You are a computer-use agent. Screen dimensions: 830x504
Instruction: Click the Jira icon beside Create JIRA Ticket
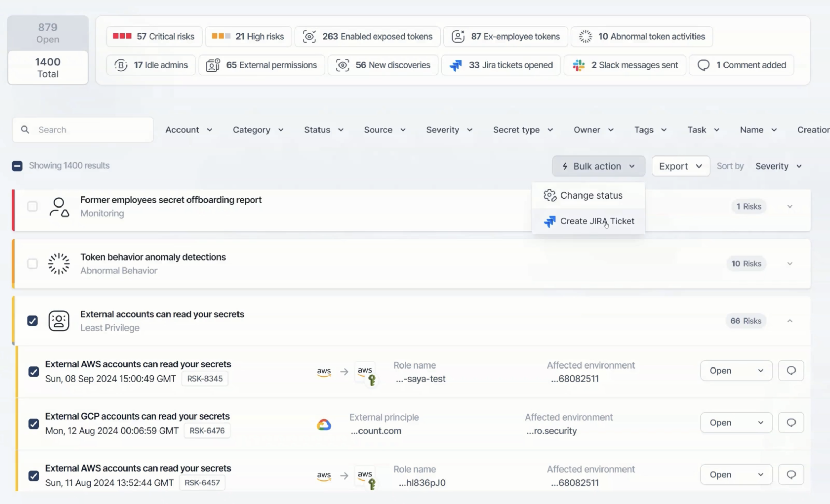[x=550, y=221]
